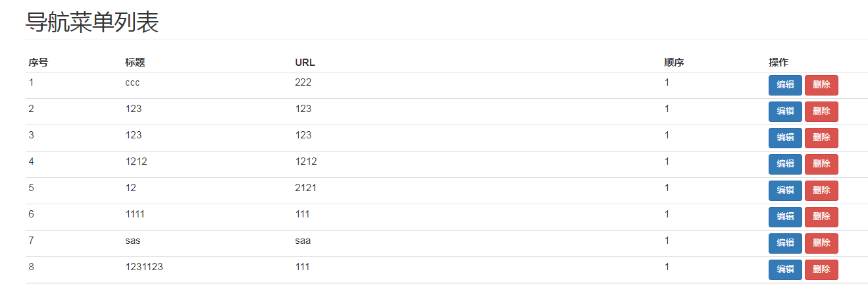Click 编辑 for the sas row
The width and height of the screenshot is (868, 284).
pos(784,243)
